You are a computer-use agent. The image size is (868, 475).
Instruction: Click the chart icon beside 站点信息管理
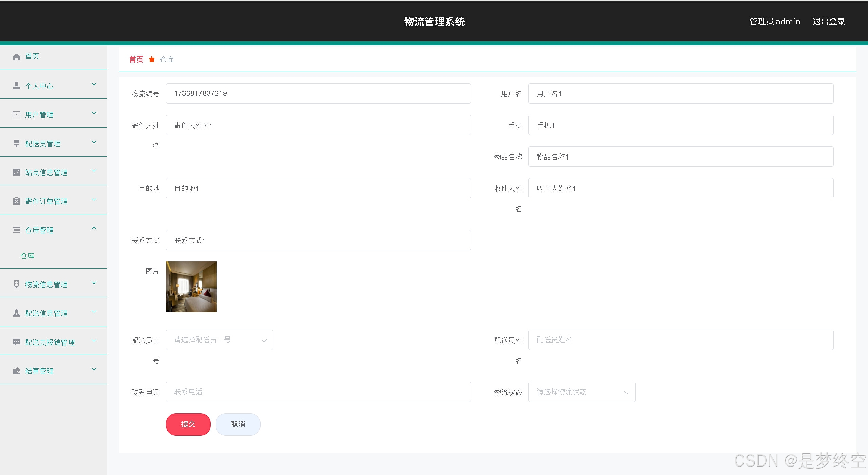click(16, 172)
